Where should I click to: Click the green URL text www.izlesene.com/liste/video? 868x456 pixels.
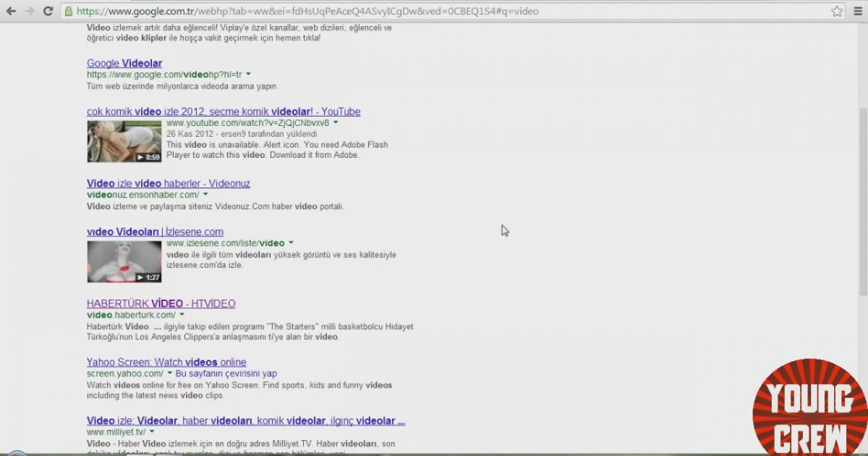[226, 243]
